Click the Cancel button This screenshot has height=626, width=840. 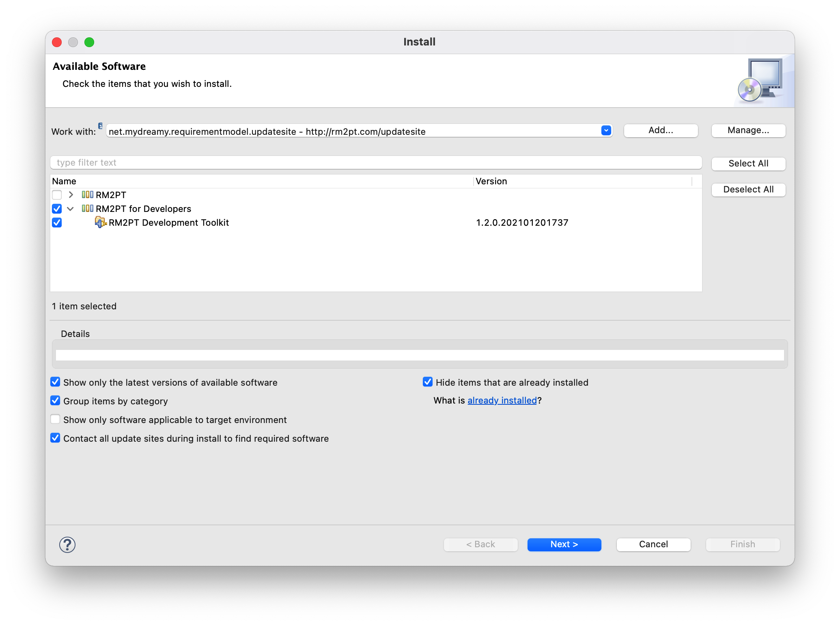click(653, 544)
